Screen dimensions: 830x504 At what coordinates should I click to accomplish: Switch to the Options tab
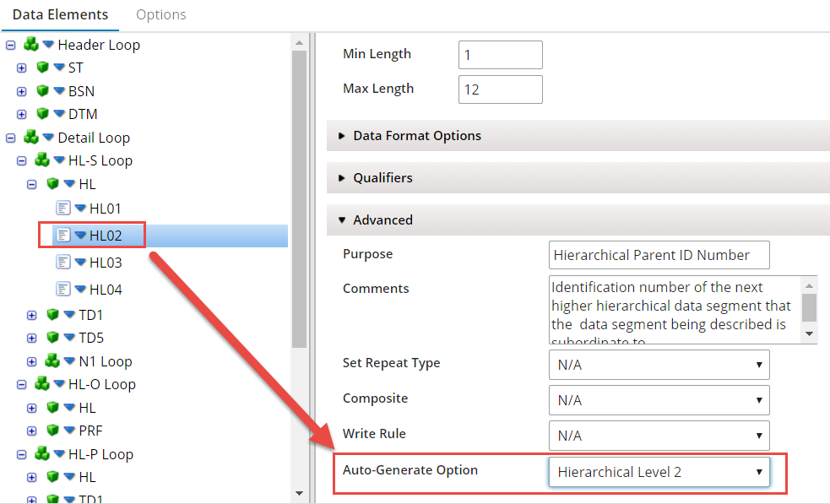click(160, 14)
